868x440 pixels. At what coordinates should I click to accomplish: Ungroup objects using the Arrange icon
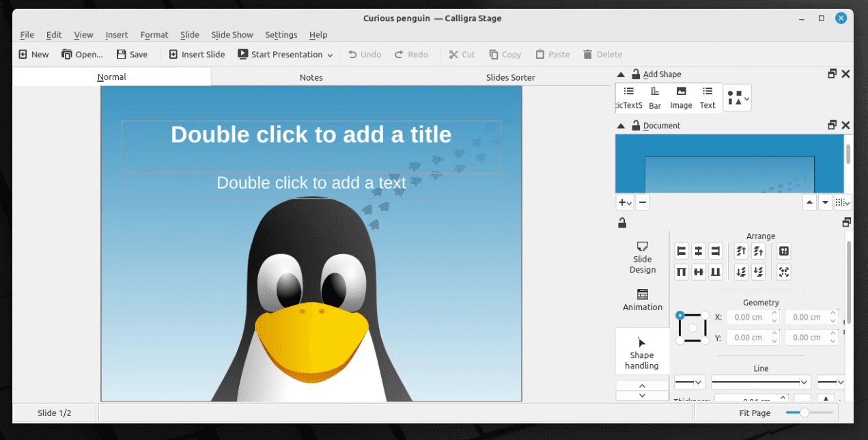[x=784, y=272]
